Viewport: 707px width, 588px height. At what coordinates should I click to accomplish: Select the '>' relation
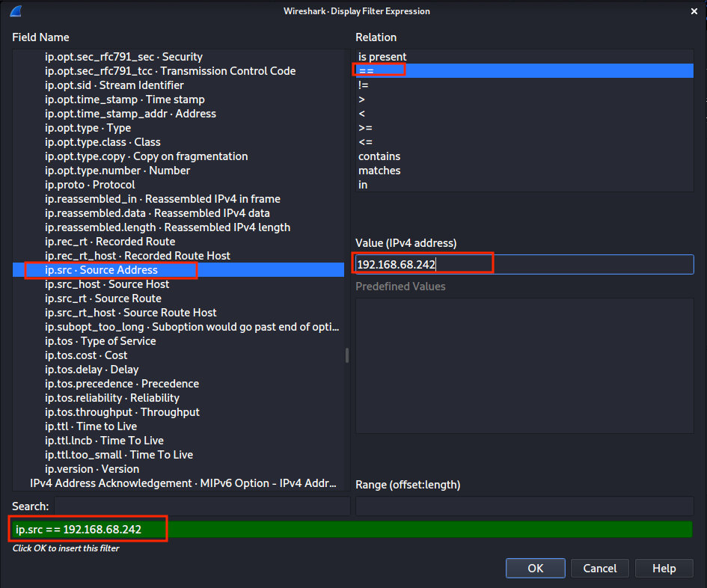(x=524, y=99)
